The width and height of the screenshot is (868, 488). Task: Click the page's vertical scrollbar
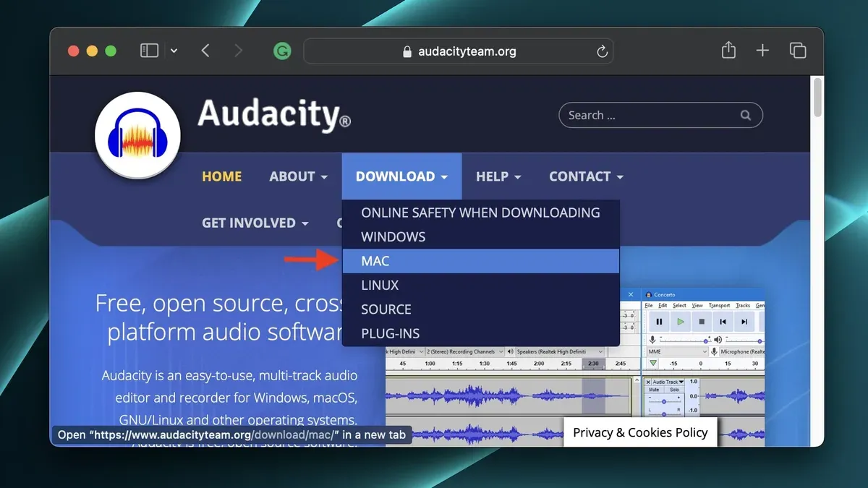pos(818,97)
